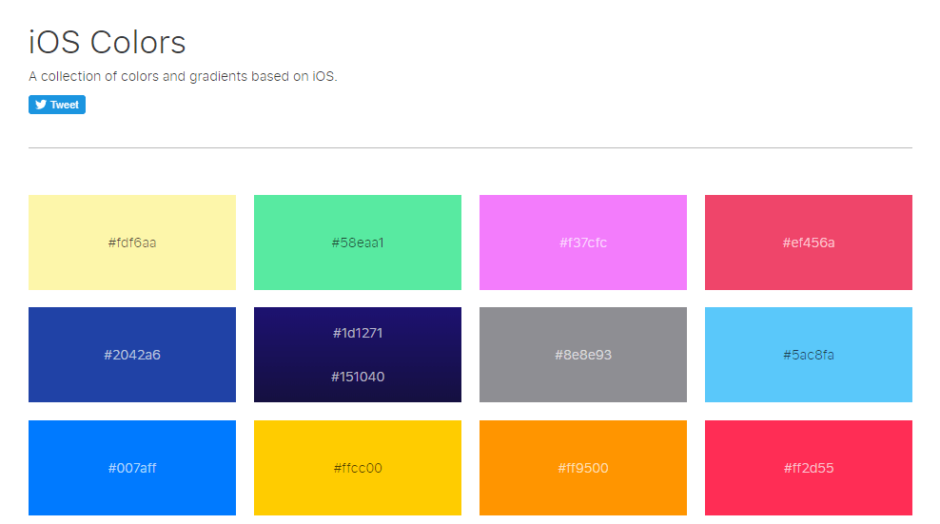Click the #ff9500 hex code text

tap(583, 468)
